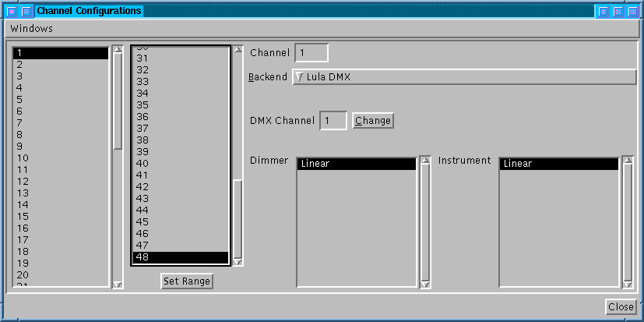
Task: Open the Windows menu
Action: (32, 29)
